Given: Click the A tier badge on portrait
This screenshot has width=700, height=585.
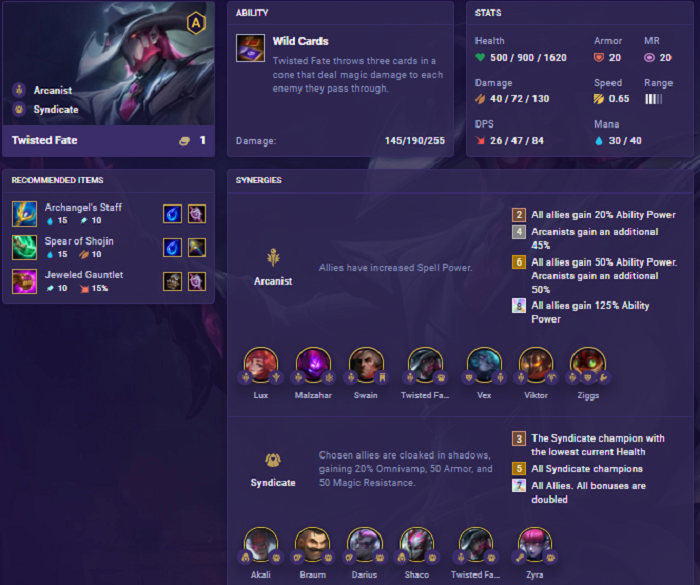Looking at the screenshot, I should point(196,23).
